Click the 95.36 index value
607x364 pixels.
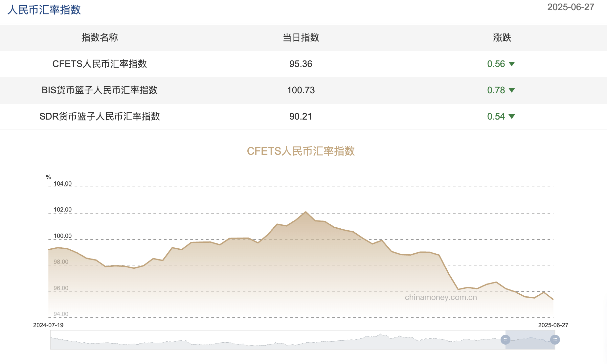pos(301,64)
